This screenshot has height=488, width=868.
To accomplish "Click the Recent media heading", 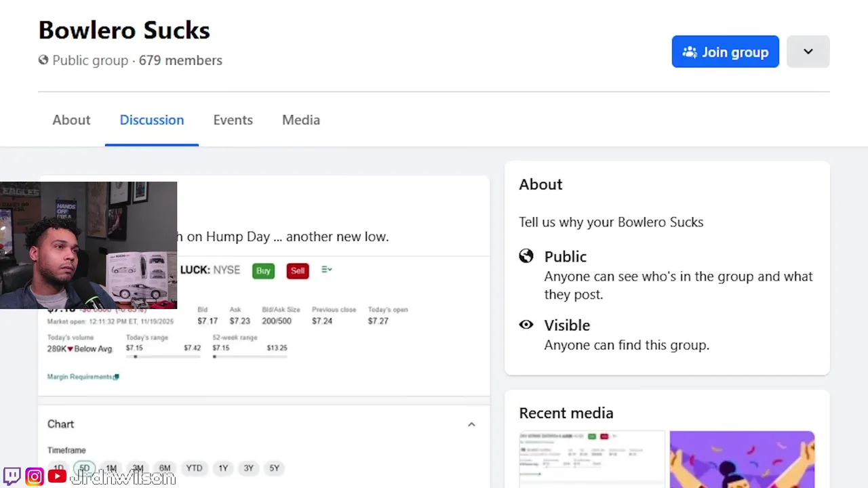I will [x=566, y=413].
